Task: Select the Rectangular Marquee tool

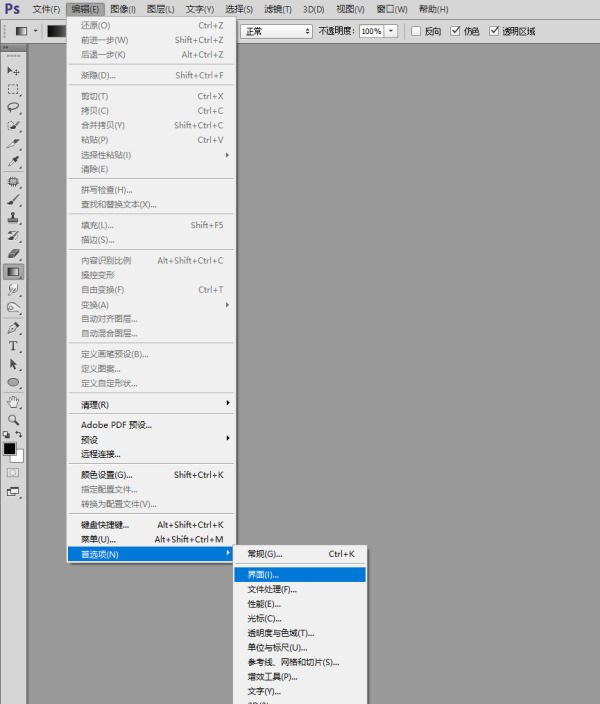Action: 13,89
